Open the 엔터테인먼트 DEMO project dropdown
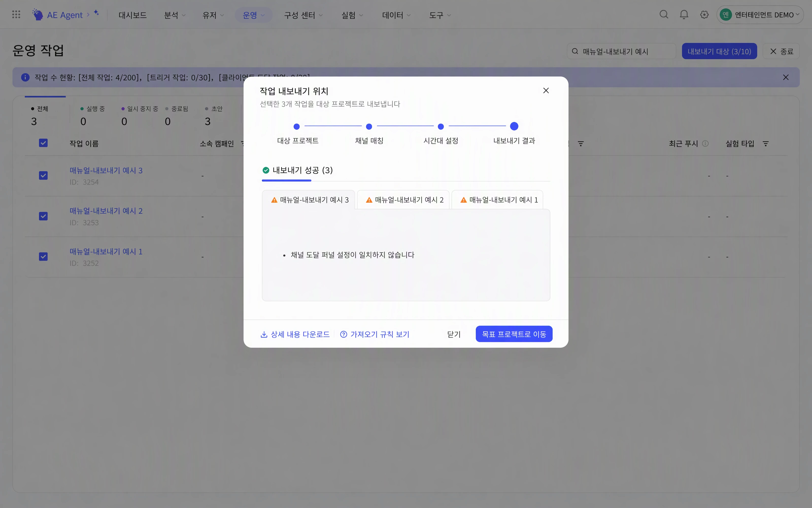This screenshot has height=508, width=812. point(760,15)
